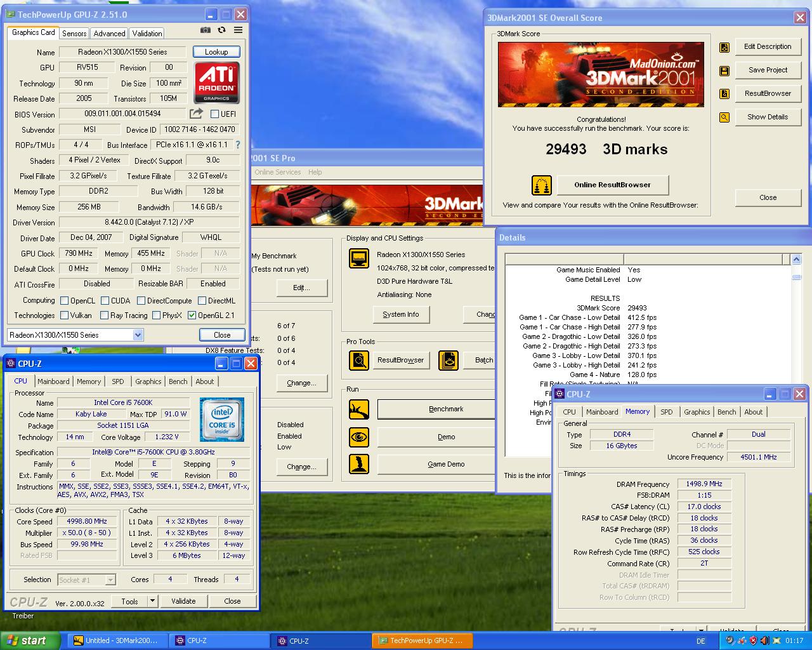Click the Save Project floppy icon
This screenshot has height=650, width=812.
(724, 70)
